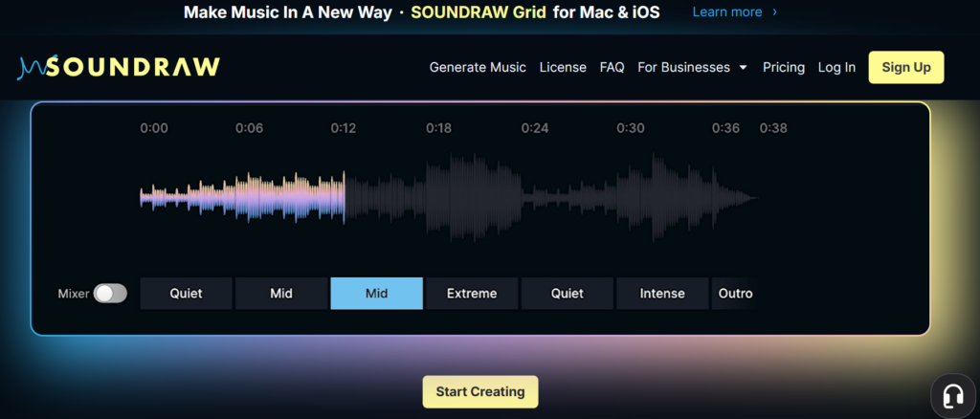This screenshot has width=980, height=419.
Task: Click the Start Creating button
Action: point(480,392)
